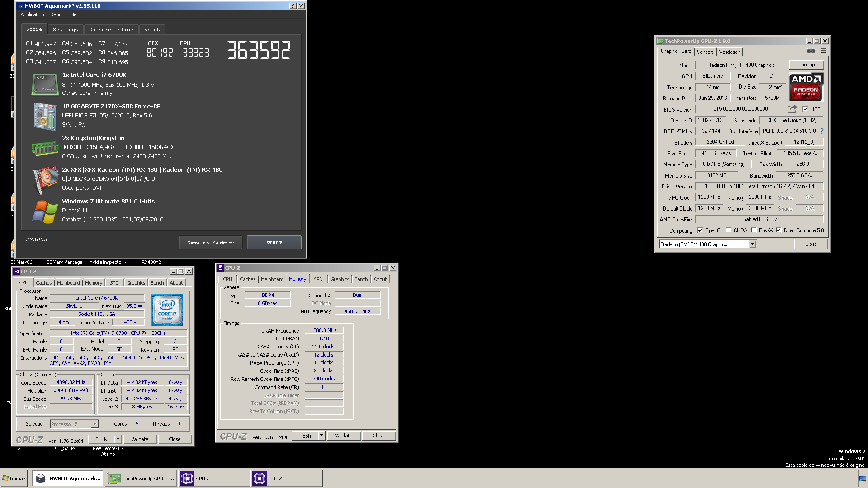This screenshot has height=488, width=868.
Task: Click Validate in Memory CPU-Z window
Action: 344,435
